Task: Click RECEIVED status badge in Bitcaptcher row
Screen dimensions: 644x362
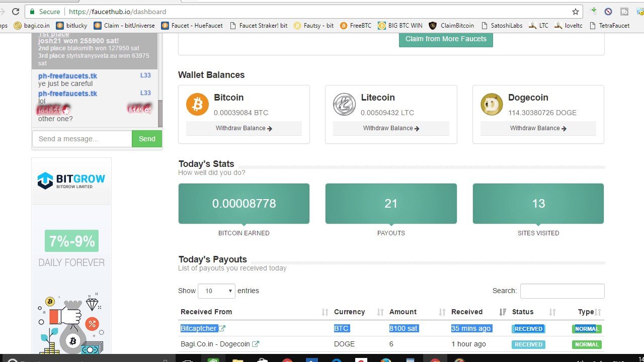Action: (528, 329)
